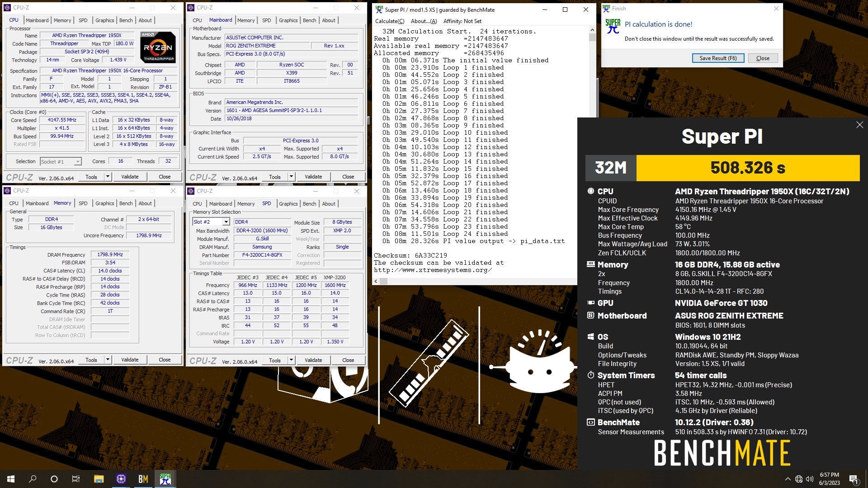
Task: Click Validate in Mainboard CPU-Z window
Action: [x=313, y=177]
